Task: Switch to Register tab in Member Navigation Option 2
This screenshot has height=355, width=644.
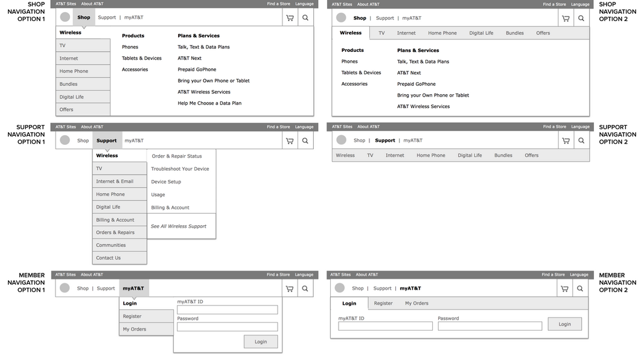Action: 383,304
